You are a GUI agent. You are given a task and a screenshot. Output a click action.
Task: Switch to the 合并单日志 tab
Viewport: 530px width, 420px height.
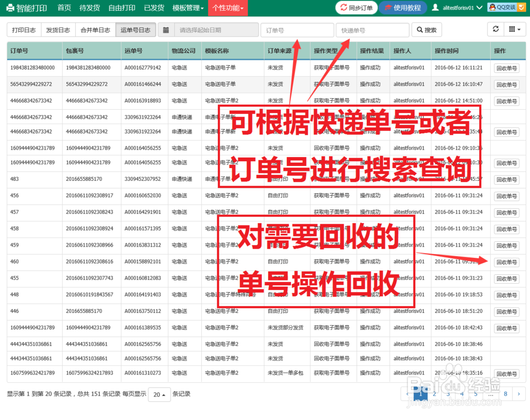(95, 30)
